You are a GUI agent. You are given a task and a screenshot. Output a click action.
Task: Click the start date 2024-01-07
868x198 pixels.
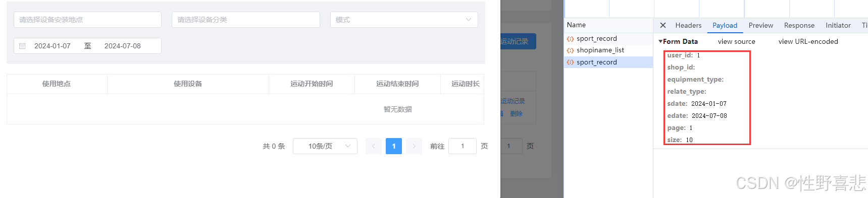(53, 46)
